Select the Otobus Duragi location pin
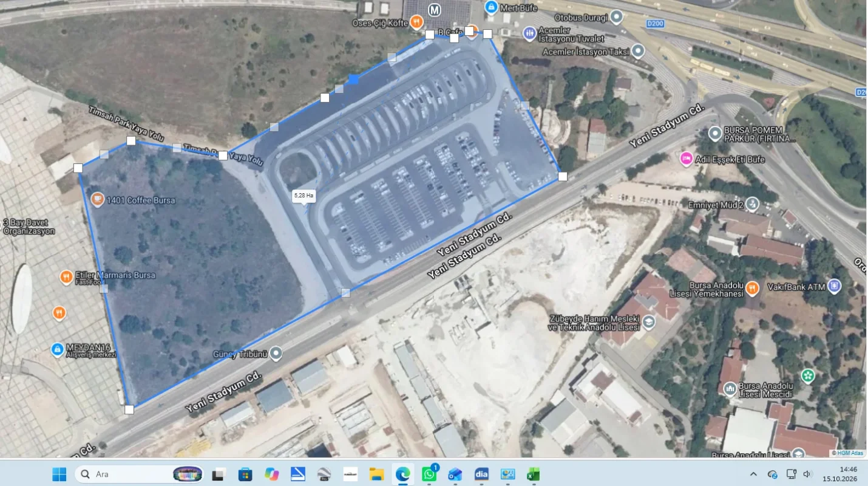Screen dimensions: 868x486 [x=616, y=17]
